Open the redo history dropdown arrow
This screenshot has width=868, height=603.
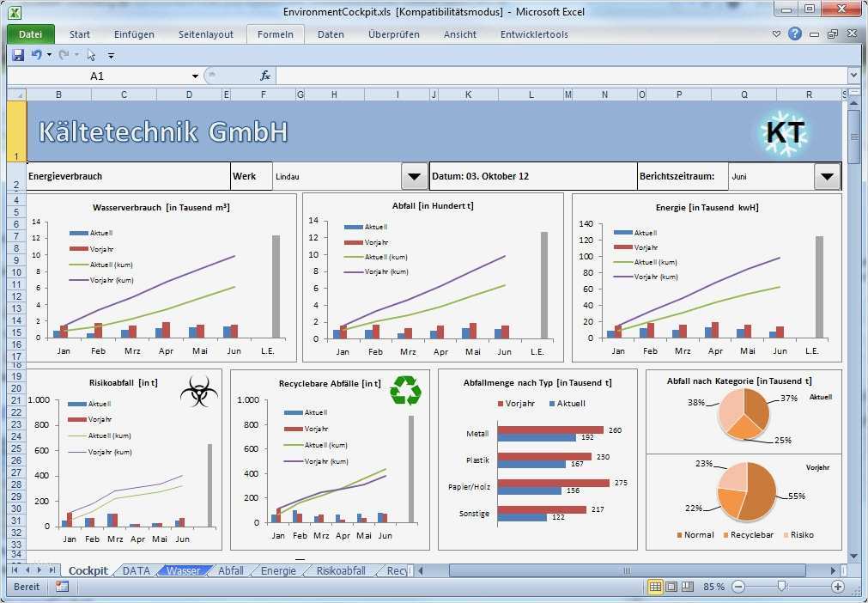pos(76,55)
